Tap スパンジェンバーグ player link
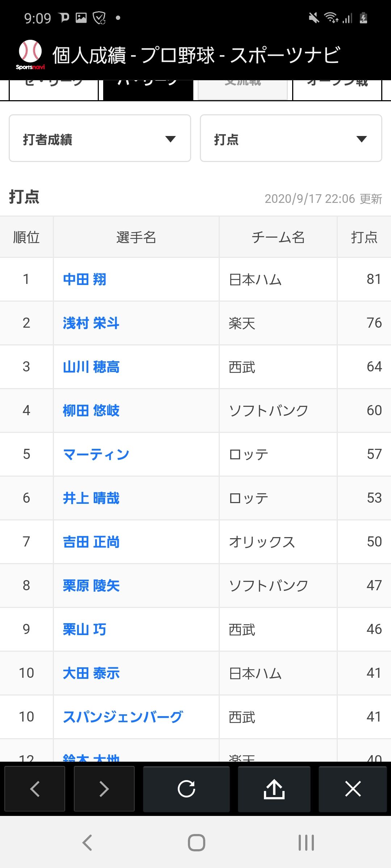 click(x=123, y=717)
